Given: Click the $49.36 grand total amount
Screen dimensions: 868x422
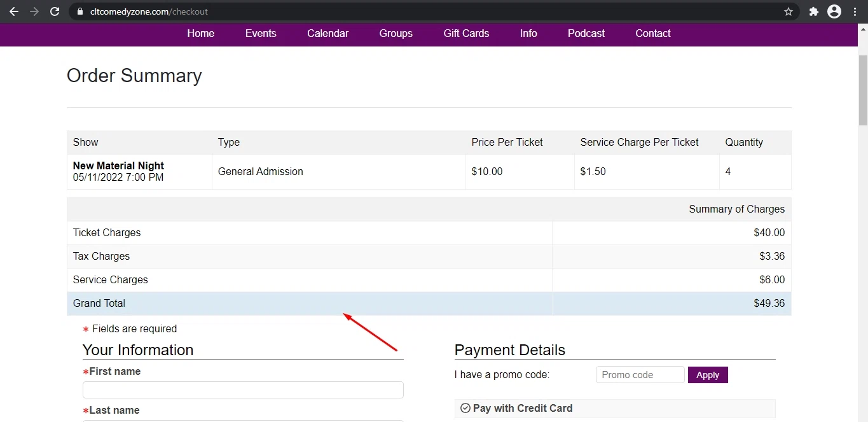Looking at the screenshot, I should click(769, 304).
